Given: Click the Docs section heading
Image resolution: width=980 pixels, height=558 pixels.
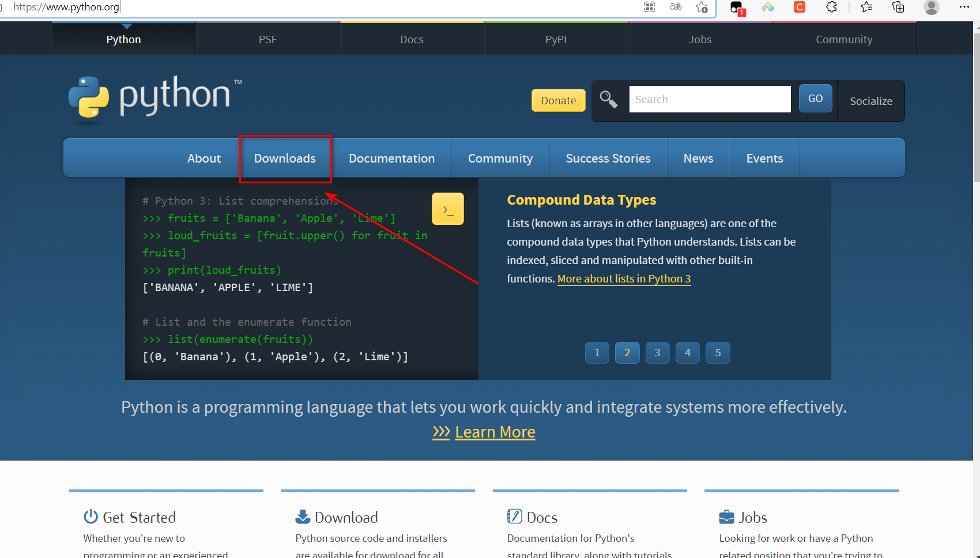Looking at the screenshot, I should [542, 518].
